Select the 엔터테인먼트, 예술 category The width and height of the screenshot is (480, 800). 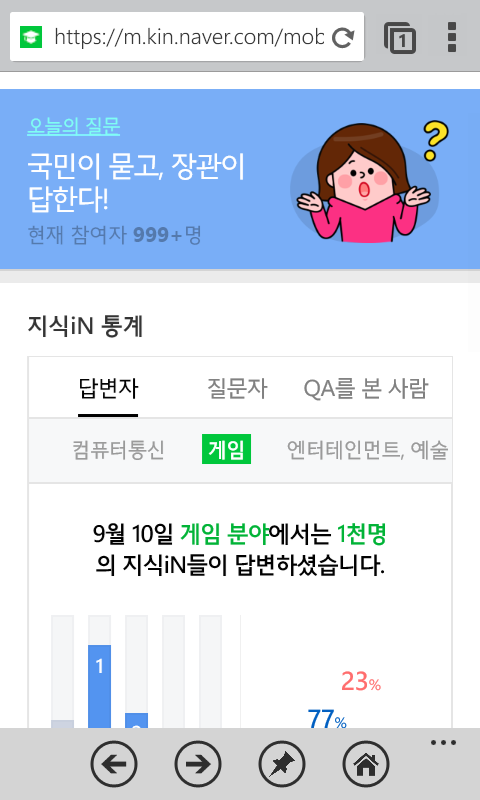click(367, 450)
